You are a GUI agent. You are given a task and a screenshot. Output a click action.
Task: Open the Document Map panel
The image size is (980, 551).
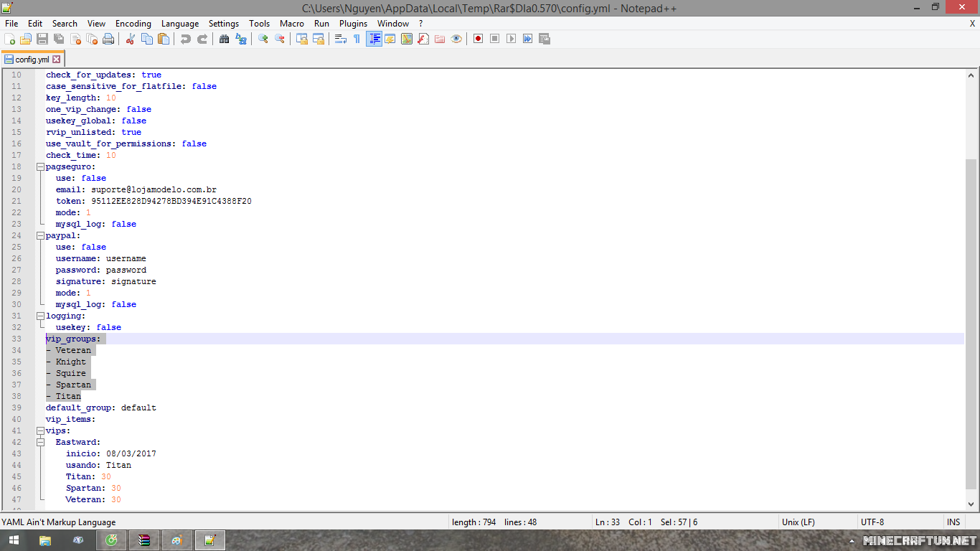tap(407, 39)
